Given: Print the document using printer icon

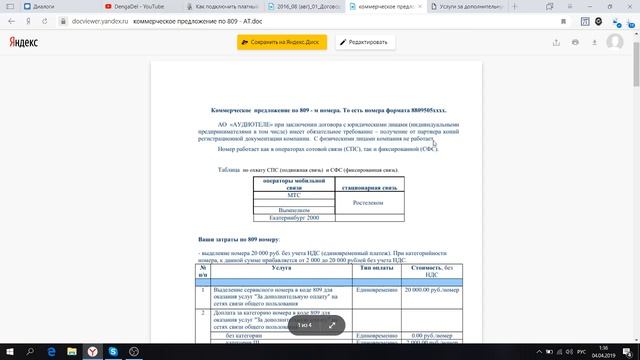Looking at the screenshot, I should [575, 42].
